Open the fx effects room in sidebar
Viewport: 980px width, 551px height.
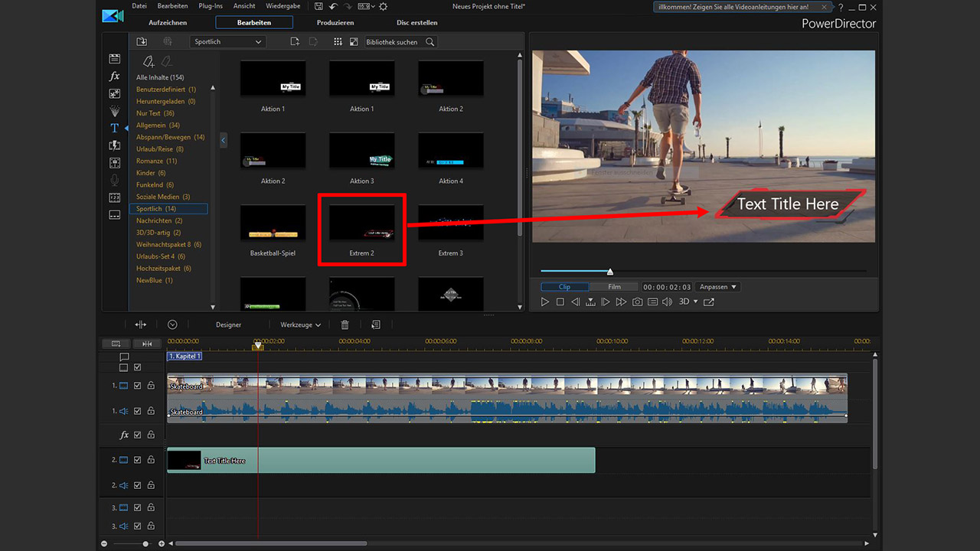pyautogui.click(x=114, y=77)
